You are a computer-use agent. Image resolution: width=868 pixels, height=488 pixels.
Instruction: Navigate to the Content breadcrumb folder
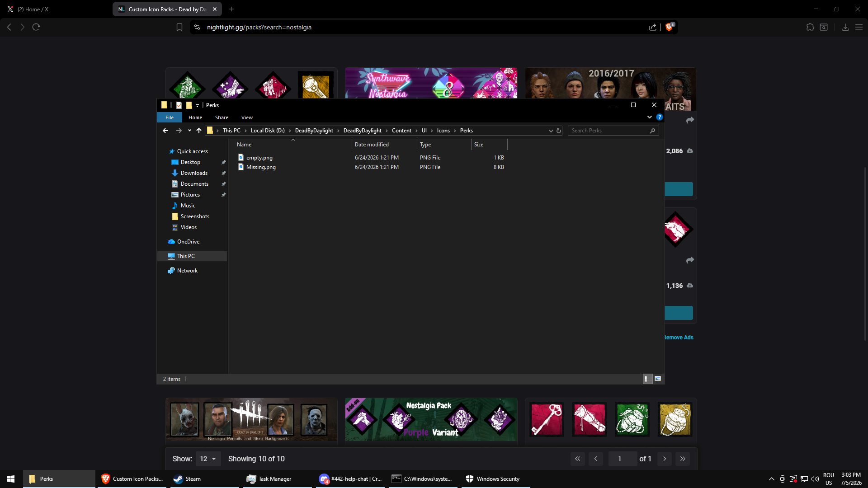pos(401,131)
